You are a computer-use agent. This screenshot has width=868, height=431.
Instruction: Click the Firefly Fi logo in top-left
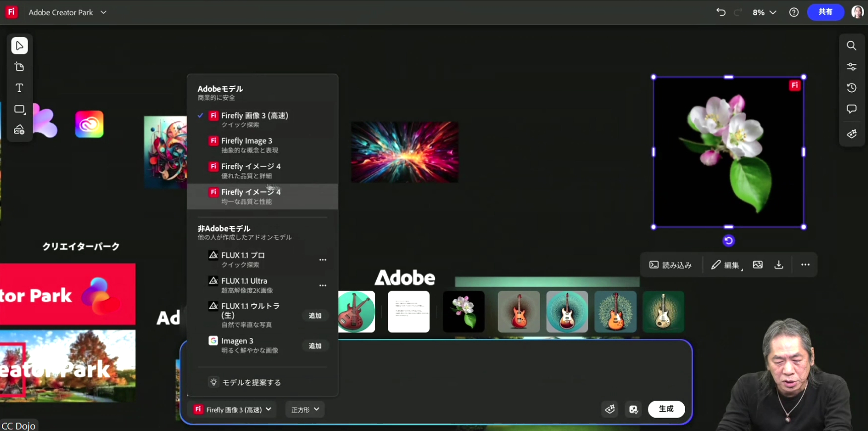(11, 12)
